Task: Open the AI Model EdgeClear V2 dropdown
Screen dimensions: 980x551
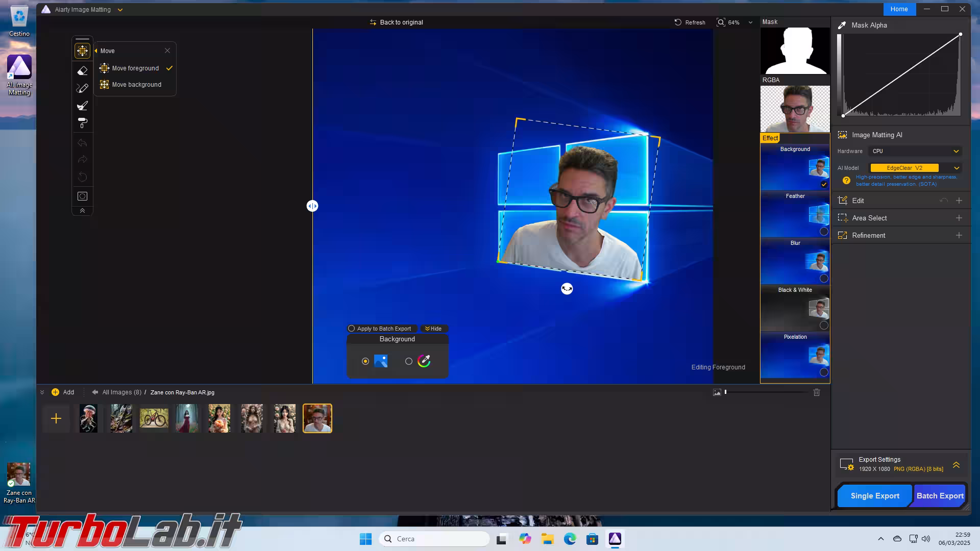Action: (915, 168)
